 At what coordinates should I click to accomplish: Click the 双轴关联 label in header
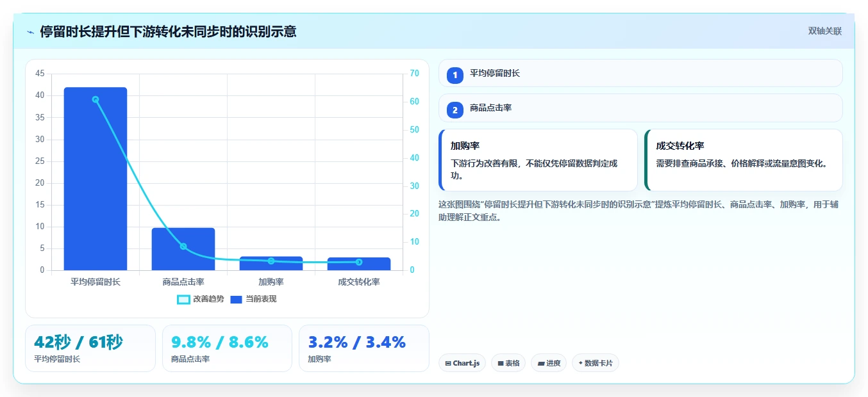coord(824,31)
